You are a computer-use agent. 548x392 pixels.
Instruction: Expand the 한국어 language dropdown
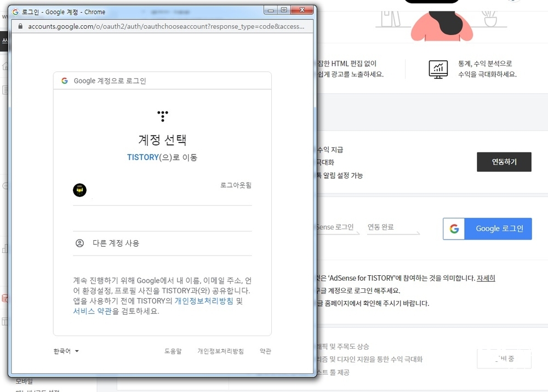click(x=66, y=351)
